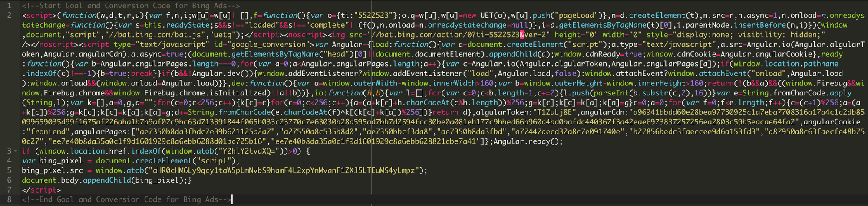
Task: Click the "Y2hlY2tvdXQ=" base64 string
Action: [249, 151]
